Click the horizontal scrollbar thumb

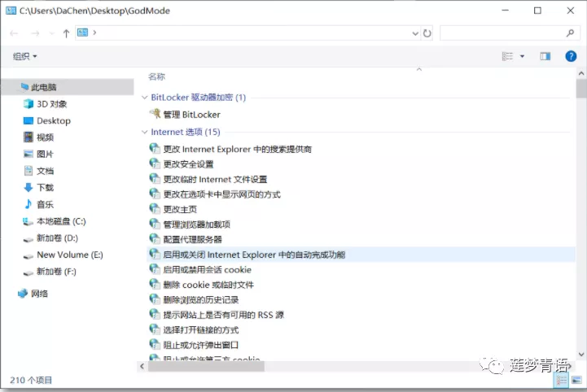tap(206, 366)
